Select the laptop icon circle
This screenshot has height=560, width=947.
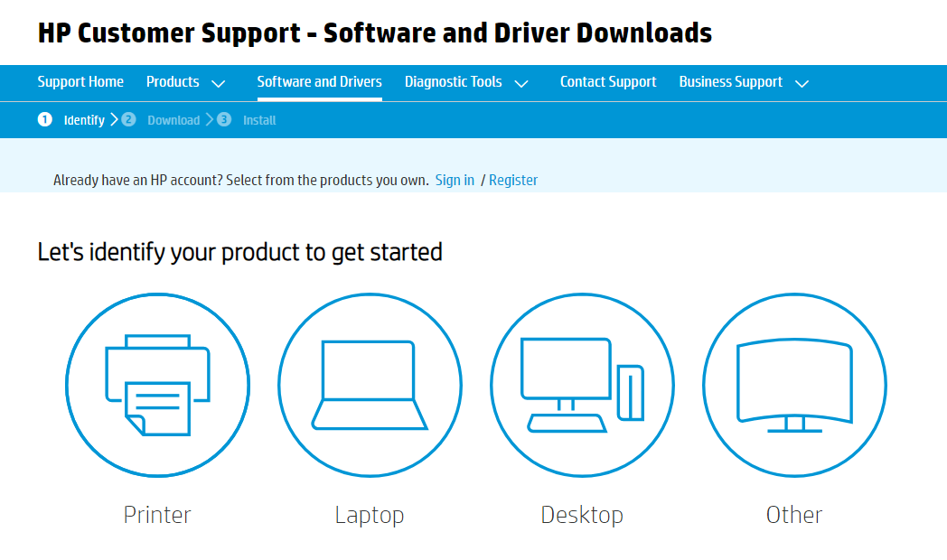coord(370,386)
